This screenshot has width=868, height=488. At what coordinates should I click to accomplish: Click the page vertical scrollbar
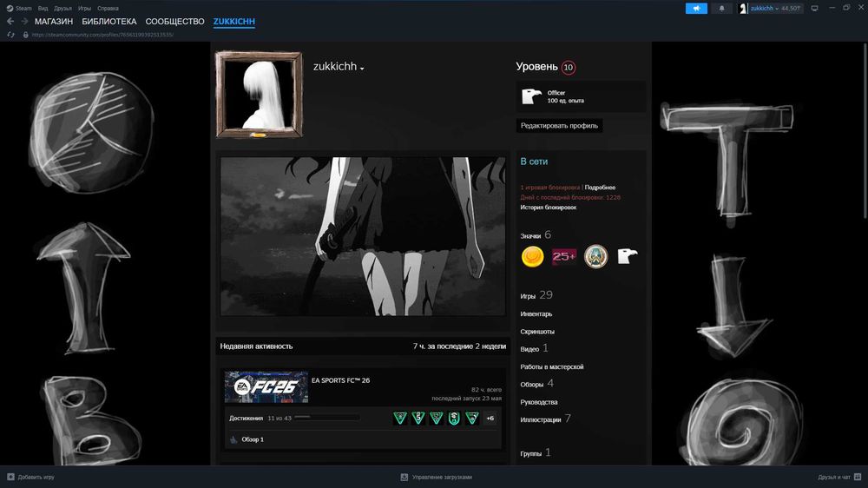865,130
